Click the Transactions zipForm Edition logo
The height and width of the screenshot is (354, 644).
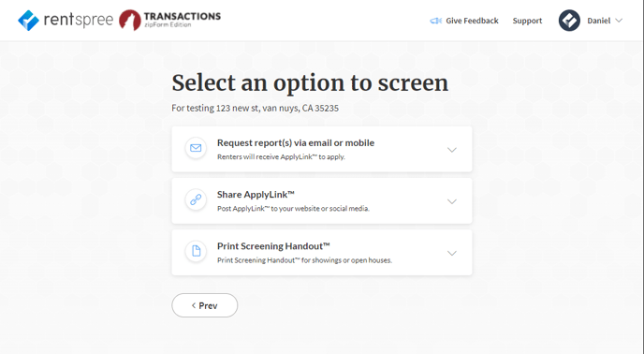click(169, 21)
